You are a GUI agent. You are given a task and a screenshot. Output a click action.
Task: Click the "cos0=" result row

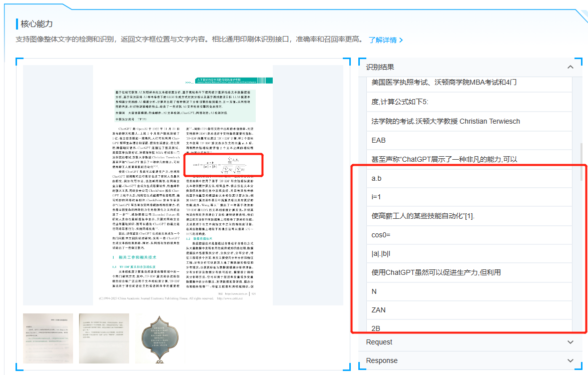tap(465, 235)
